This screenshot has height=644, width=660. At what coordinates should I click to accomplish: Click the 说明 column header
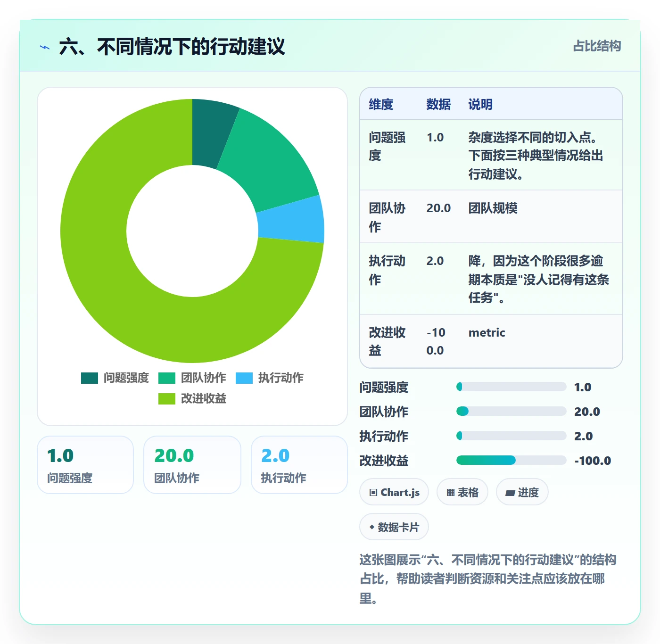click(x=480, y=104)
